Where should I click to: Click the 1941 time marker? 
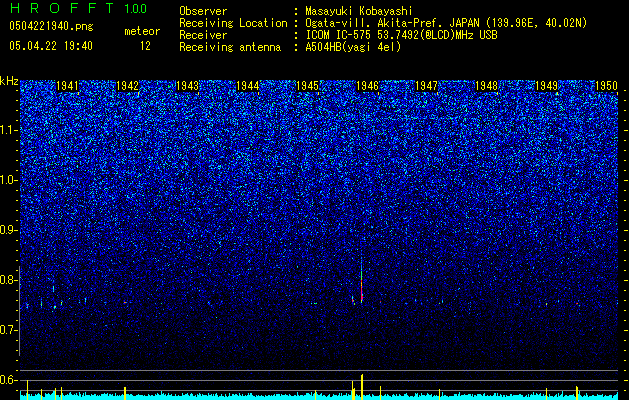(x=67, y=86)
